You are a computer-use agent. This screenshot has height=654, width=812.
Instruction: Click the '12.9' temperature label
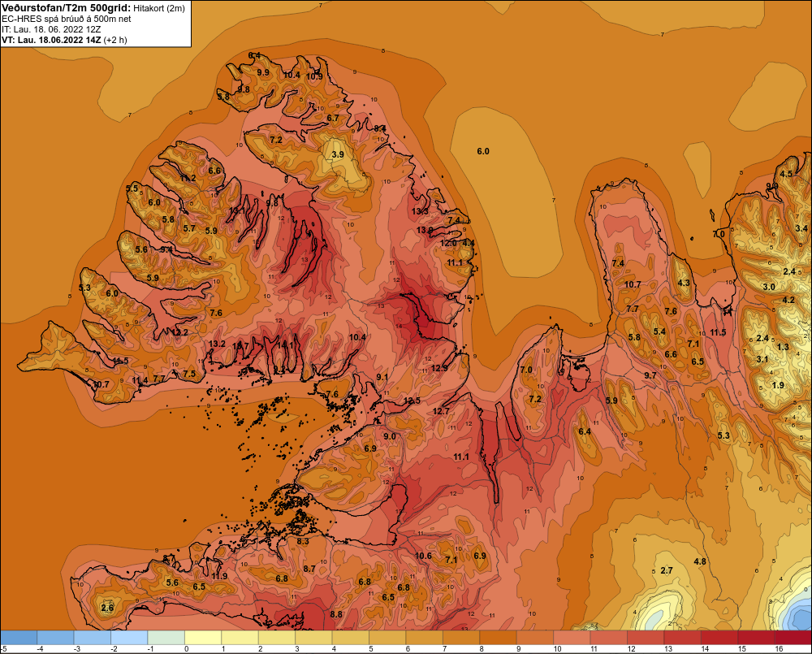439,368
